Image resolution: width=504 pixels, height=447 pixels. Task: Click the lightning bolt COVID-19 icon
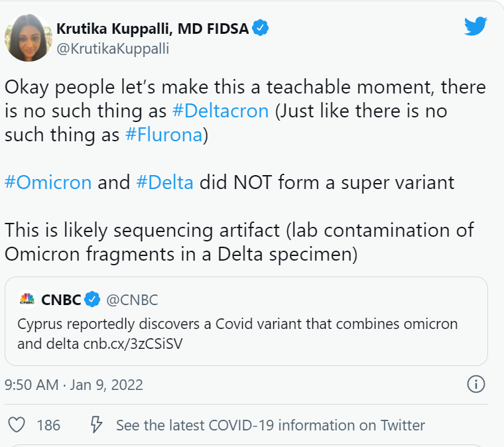click(x=96, y=424)
